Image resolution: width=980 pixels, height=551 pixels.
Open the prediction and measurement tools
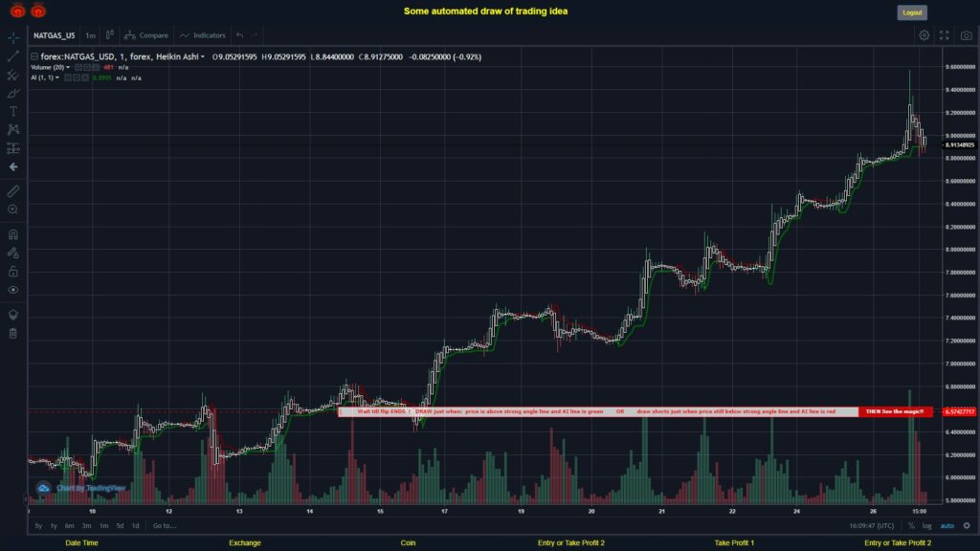(13, 148)
